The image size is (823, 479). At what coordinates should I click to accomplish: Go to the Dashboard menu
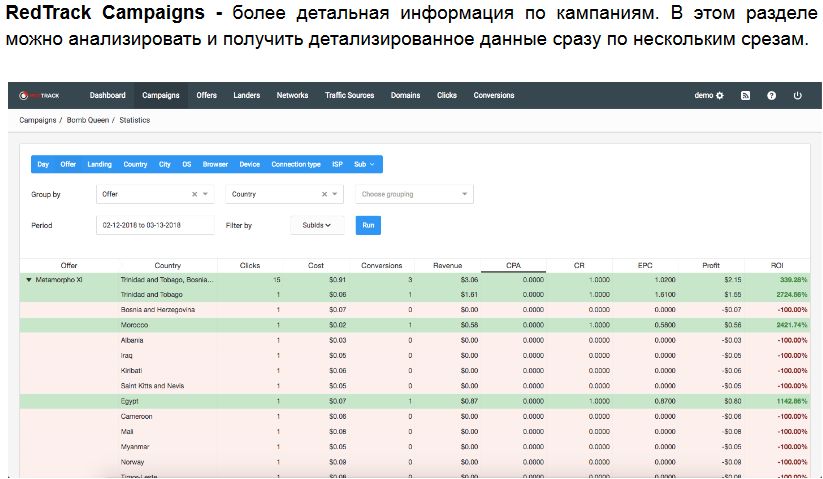click(x=108, y=95)
